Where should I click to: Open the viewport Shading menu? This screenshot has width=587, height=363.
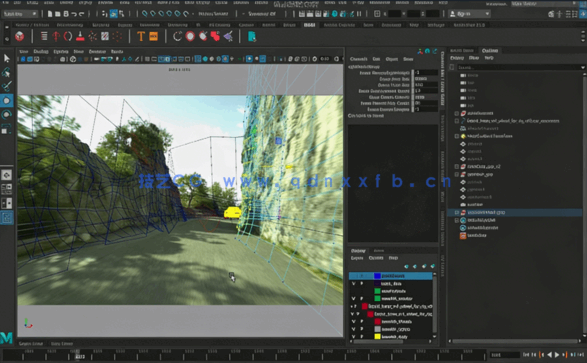[41, 51]
